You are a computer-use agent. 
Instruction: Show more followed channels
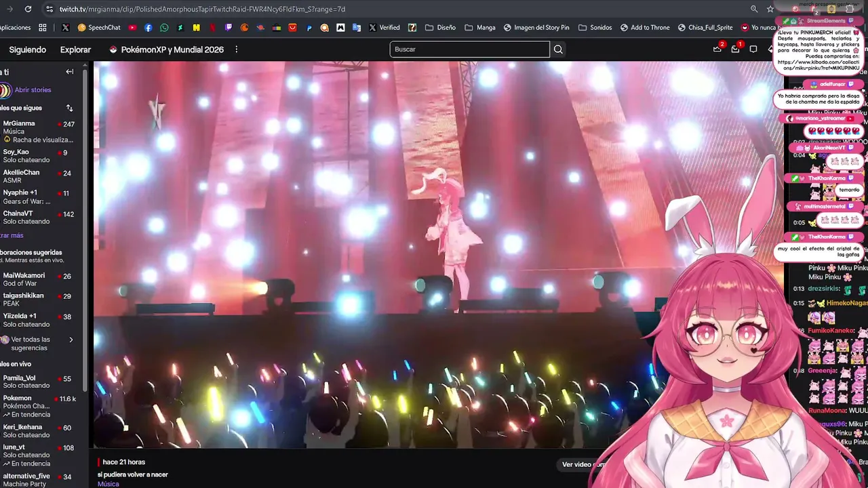point(12,235)
